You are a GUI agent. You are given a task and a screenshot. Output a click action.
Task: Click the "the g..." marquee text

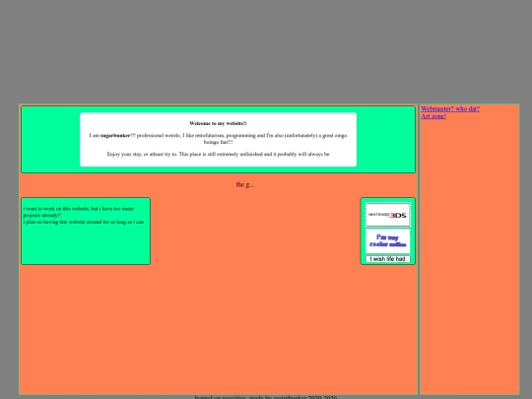tap(245, 184)
